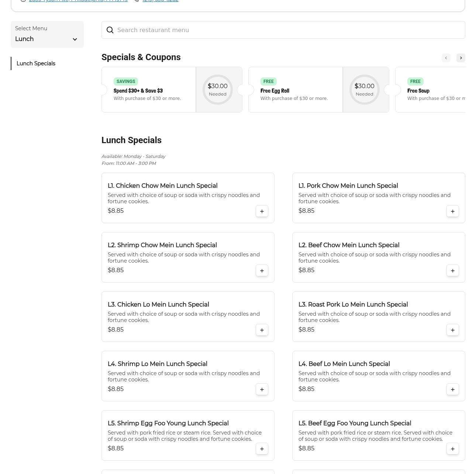Click plus on L2. Shrimp Chow Mein
476x474 pixels.
pos(262,271)
